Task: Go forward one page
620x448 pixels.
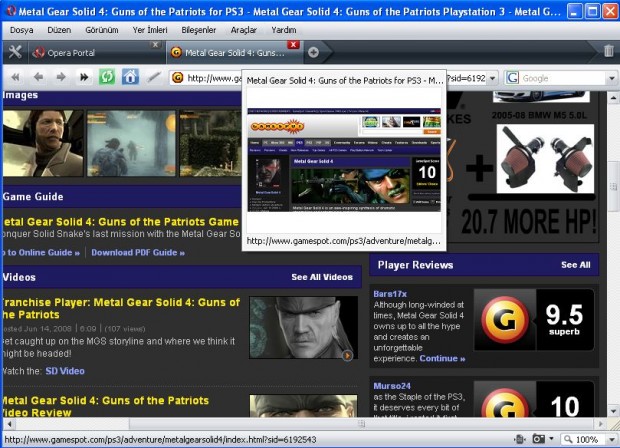Action: [61, 77]
